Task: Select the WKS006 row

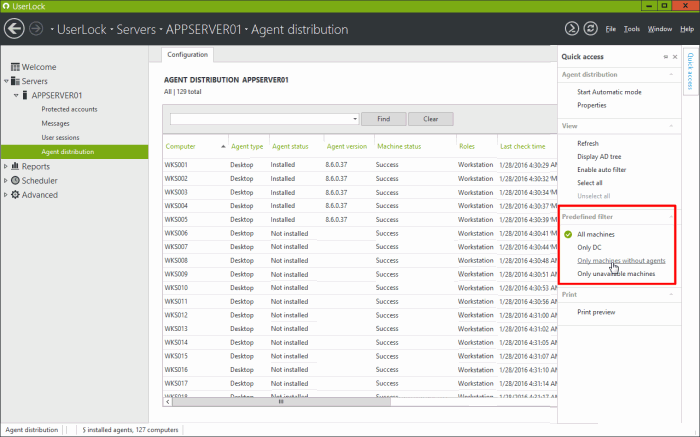Action: pos(360,233)
